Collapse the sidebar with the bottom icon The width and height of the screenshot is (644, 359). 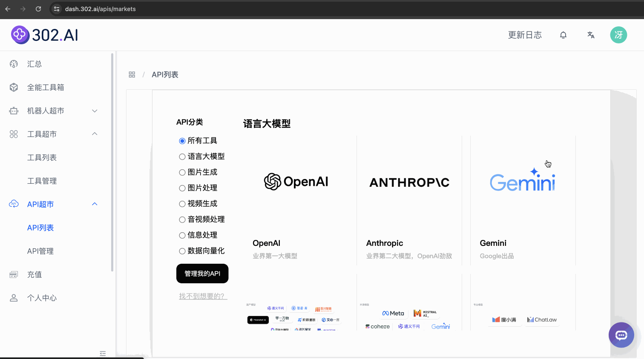pyautogui.click(x=103, y=353)
